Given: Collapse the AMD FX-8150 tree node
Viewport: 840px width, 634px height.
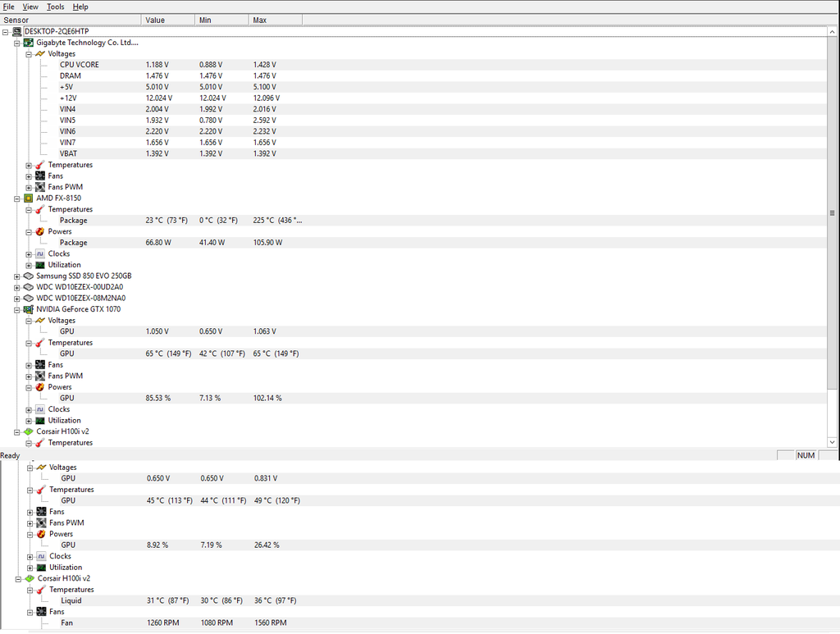Looking at the screenshot, I should (x=17, y=198).
